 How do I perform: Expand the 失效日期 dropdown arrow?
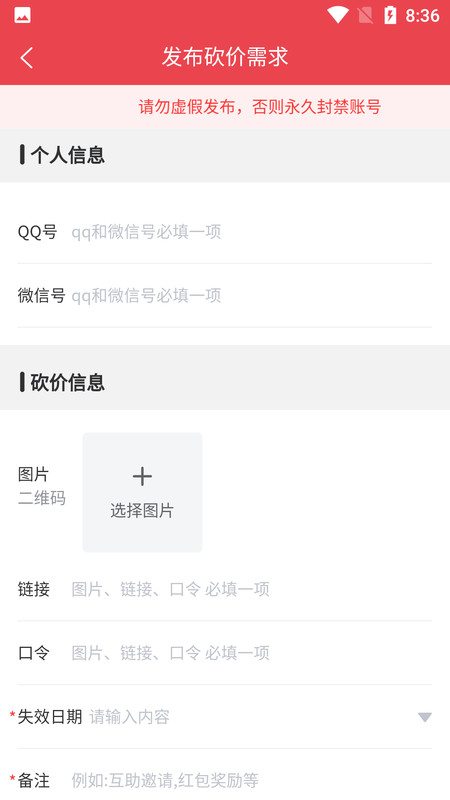(424, 717)
